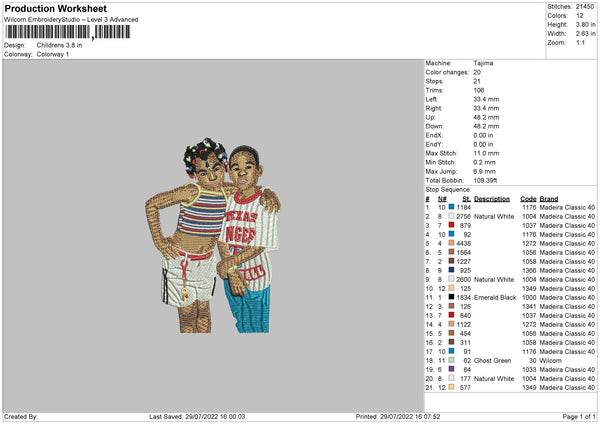Click the Width value 2.63 in
The width and height of the screenshot is (600, 424).
coord(585,34)
